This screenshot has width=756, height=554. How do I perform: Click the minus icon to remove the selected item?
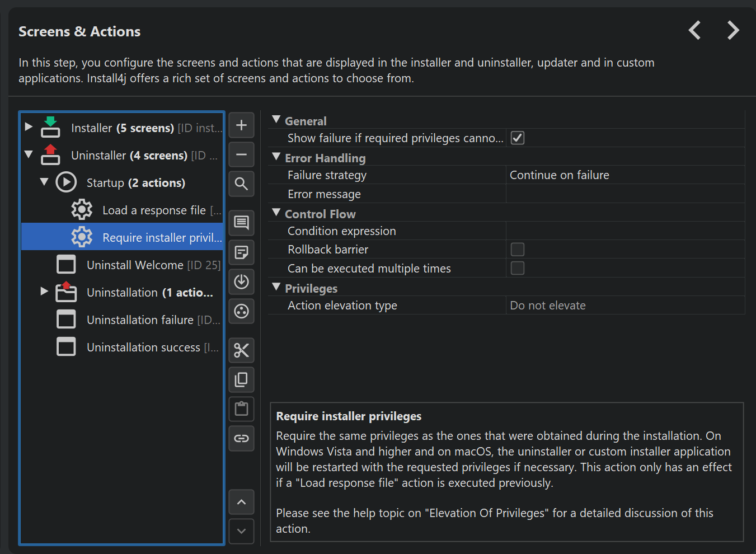(241, 154)
